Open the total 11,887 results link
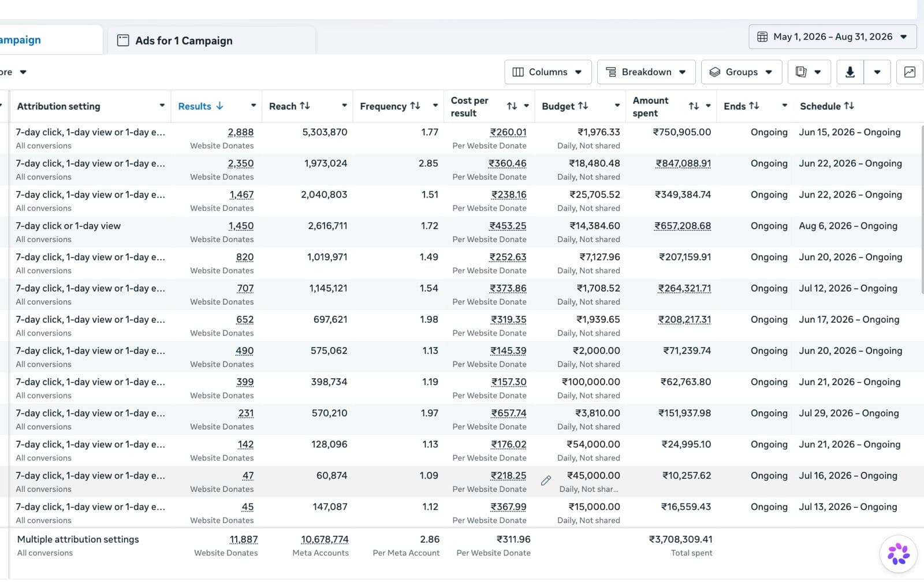Image resolution: width=924 pixels, height=582 pixels. point(244,539)
